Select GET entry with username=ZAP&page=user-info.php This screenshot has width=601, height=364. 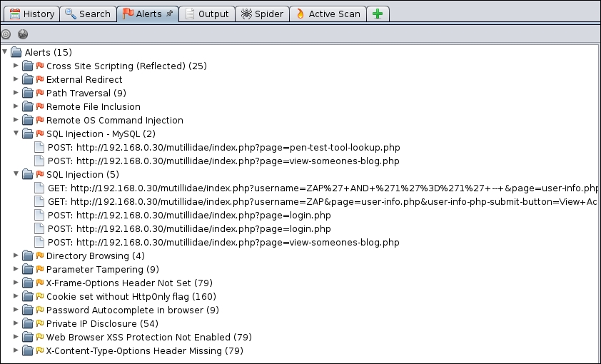click(x=323, y=201)
